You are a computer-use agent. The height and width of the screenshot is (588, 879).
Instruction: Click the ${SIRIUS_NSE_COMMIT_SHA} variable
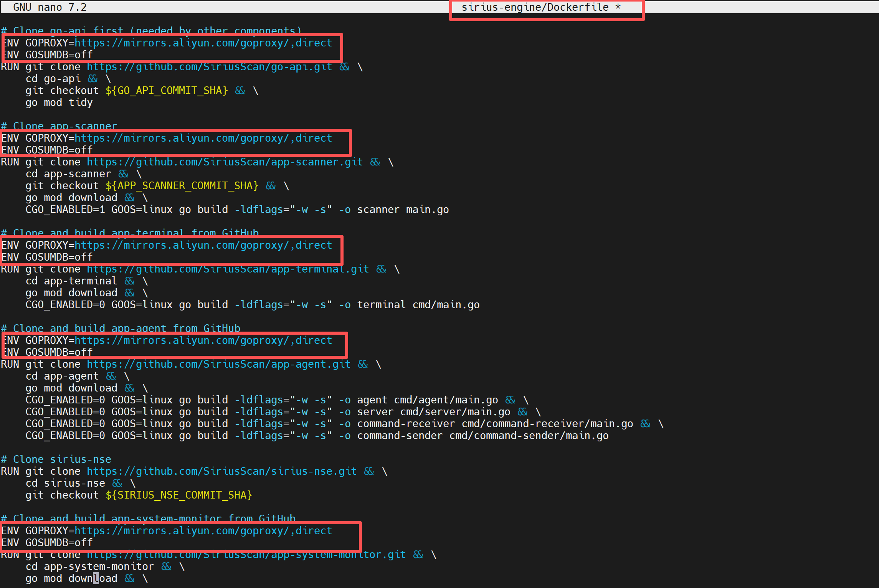coord(179,495)
